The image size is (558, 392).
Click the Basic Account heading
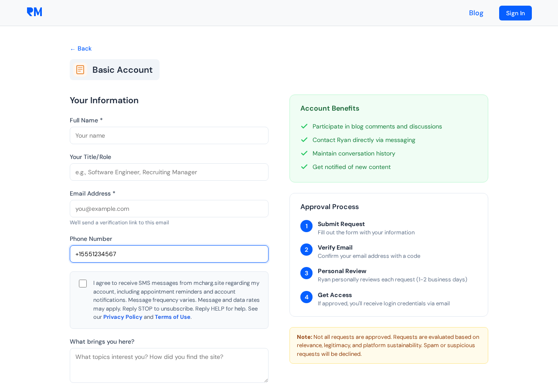tap(122, 70)
